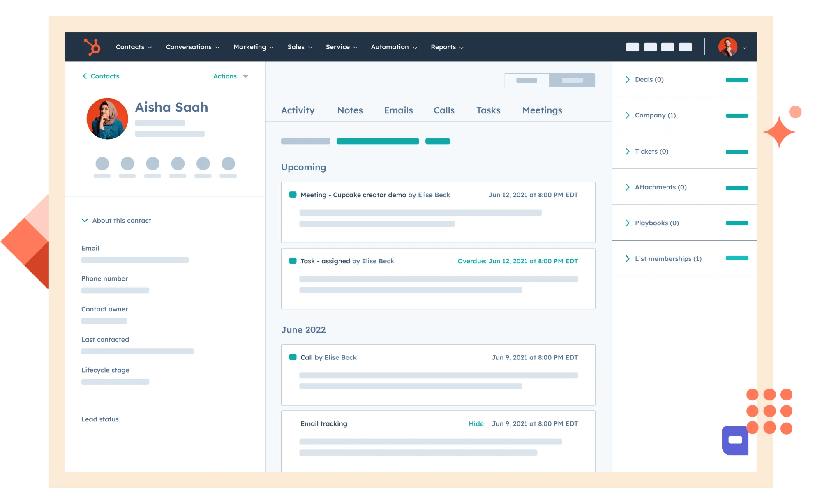
Task: Click the June 2022 section heading
Action: pyautogui.click(x=303, y=329)
